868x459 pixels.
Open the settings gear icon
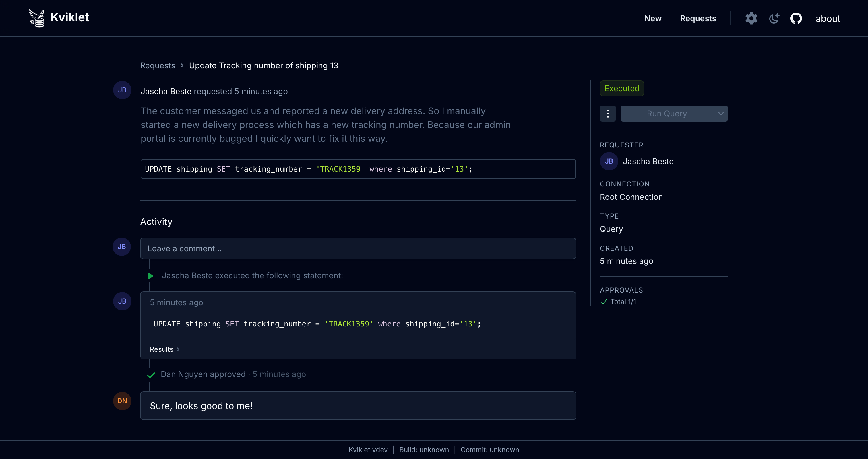click(x=751, y=18)
